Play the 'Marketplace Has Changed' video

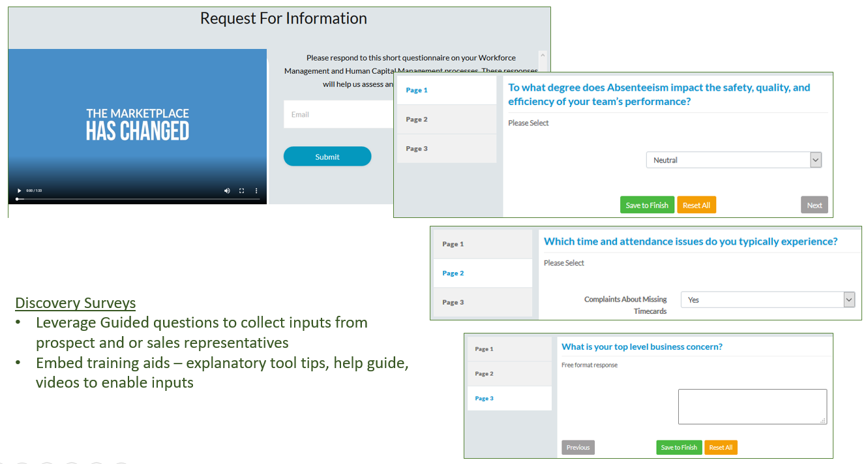click(x=19, y=191)
